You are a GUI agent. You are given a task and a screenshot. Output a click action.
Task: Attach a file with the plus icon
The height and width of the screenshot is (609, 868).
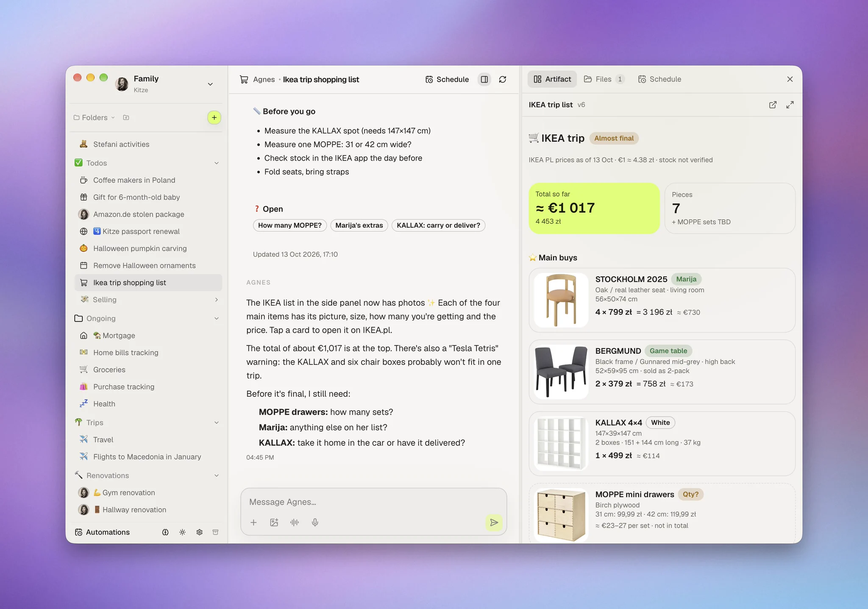coord(253,523)
